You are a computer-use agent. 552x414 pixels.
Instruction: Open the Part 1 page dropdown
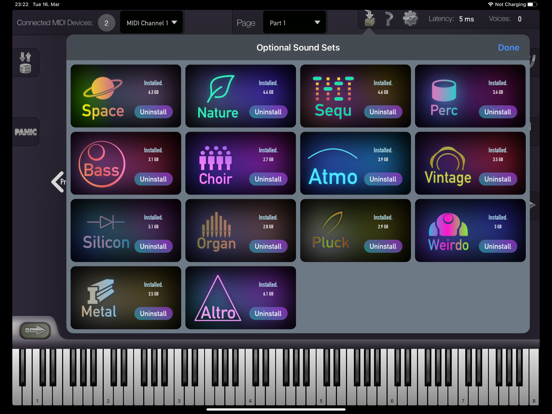(294, 23)
